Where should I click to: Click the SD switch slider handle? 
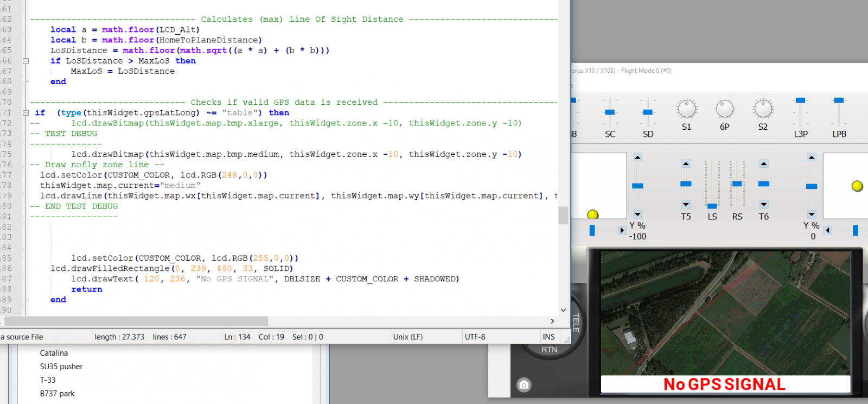coord(648,112)
